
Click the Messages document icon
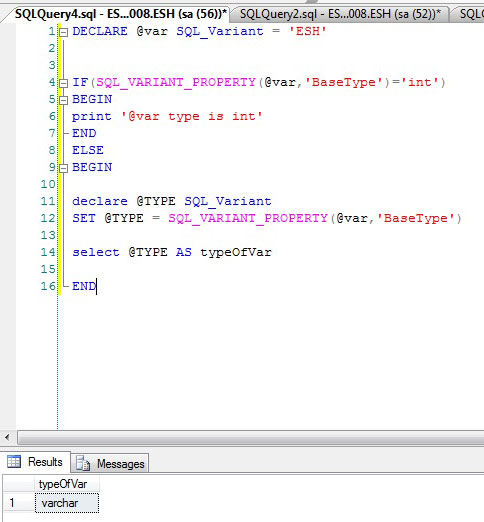coord(83,463)
